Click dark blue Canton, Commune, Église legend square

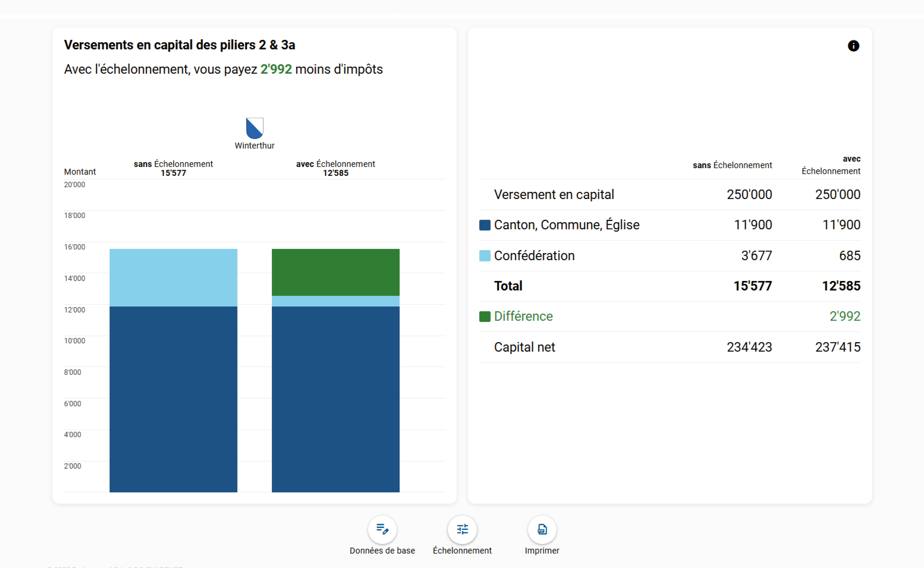(485, 225)
